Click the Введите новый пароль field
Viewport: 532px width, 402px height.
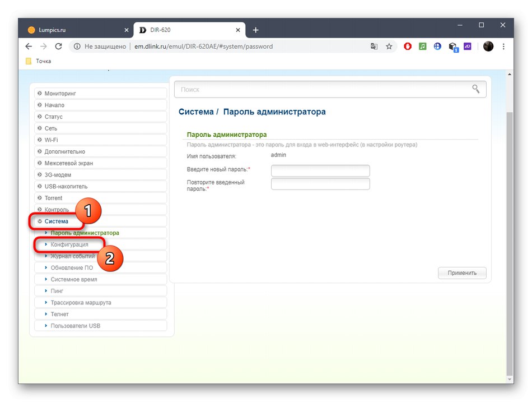click(320, 170)
